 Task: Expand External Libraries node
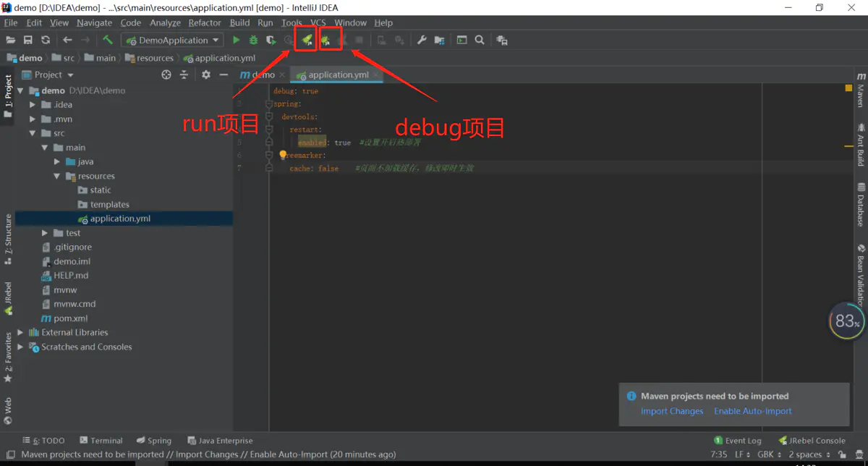[20, 333]
